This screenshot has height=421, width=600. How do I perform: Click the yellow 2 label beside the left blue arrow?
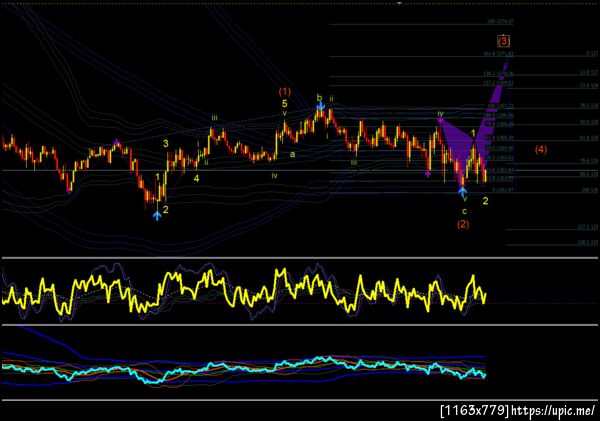pos(166,210)
